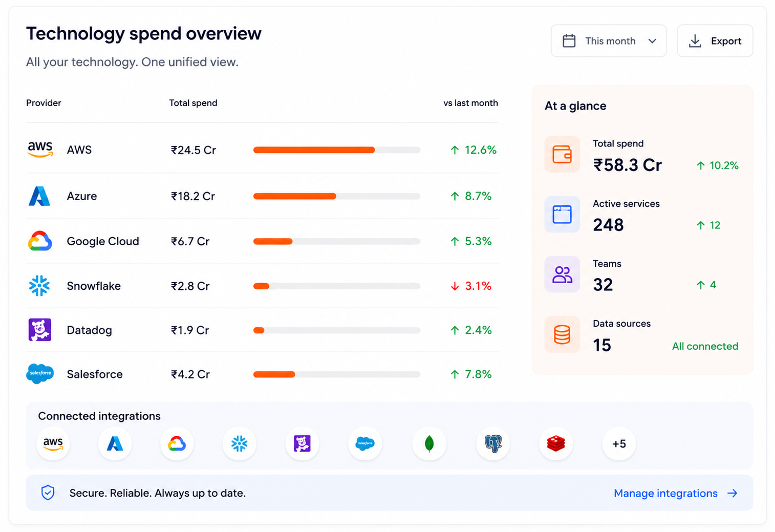Open the Snowflake connected integration chip
Image resolution: width=775 pixels, height=532 pixels.
pyautogui.click(x=239, y=443)
